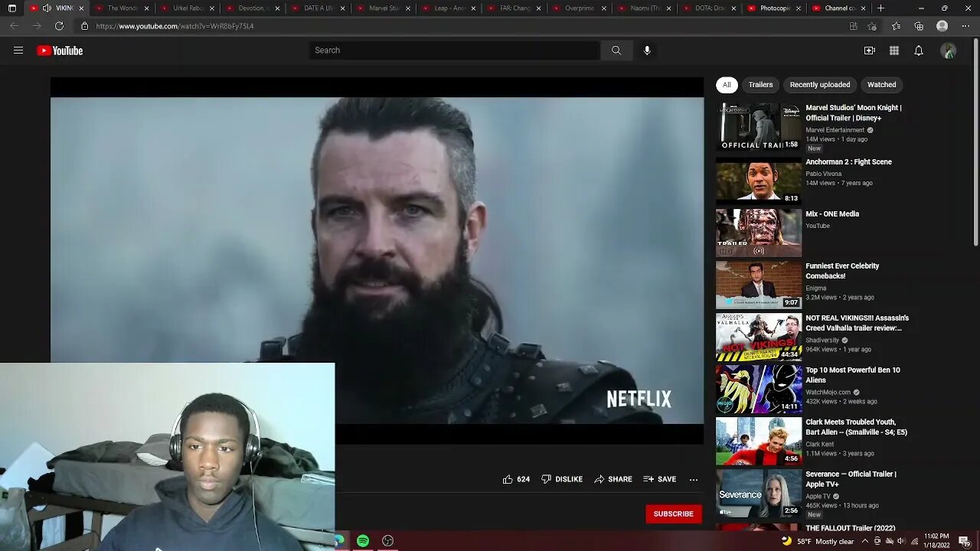Image resolution: width=980 pixels, height=551 pixels.
Task: Open the Create video camera icon
Action: pos(870,51)
